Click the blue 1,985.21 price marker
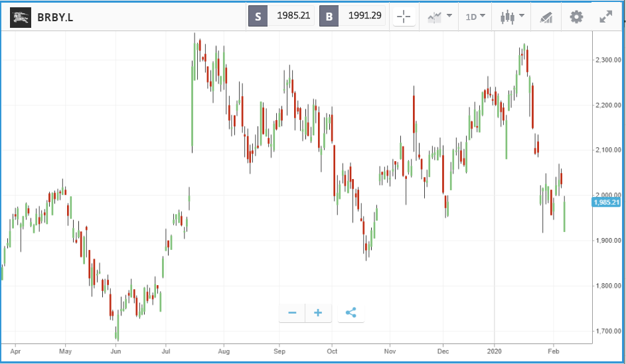Screen dimensions: 626x364 [606, 202]
